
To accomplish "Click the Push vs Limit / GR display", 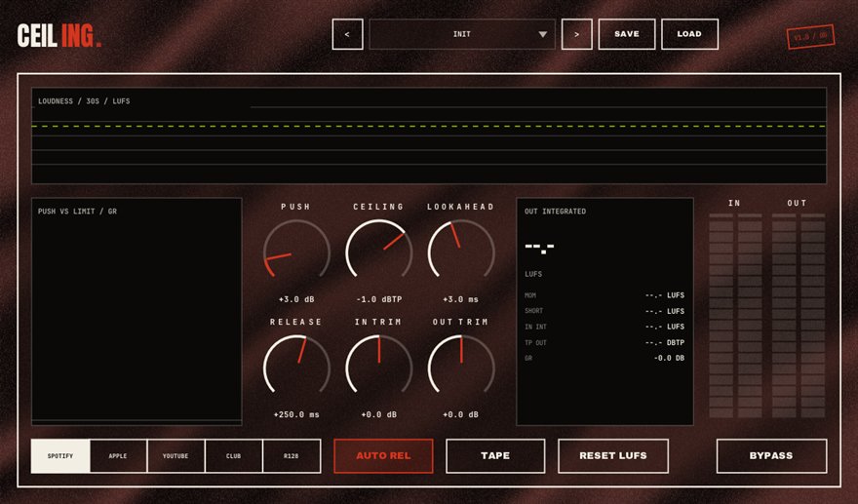I will point(136,311).
